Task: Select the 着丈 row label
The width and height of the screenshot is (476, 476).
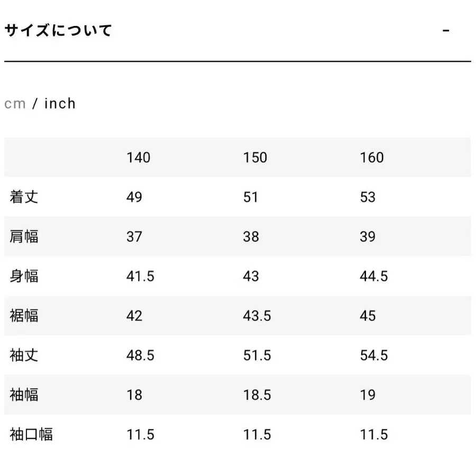Action: click(x=23, y=197)
